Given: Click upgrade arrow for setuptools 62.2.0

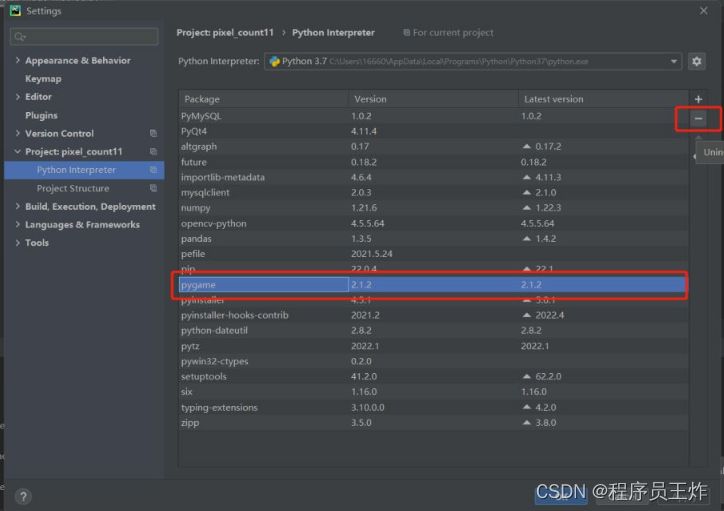Looking at the screenshot, I should (x=526, y=377).
